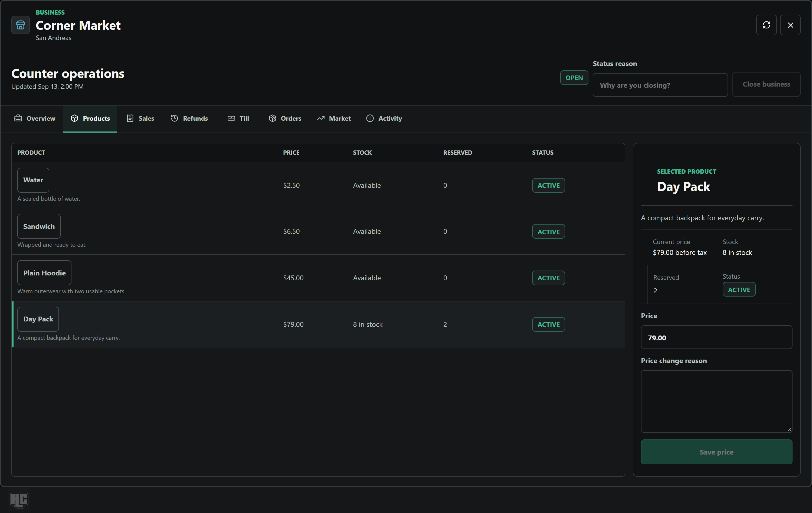Image resolution: width=812 pixels, height=513 pixels.
Task: Click the Sales receipt icon
Action: (130, 118)
